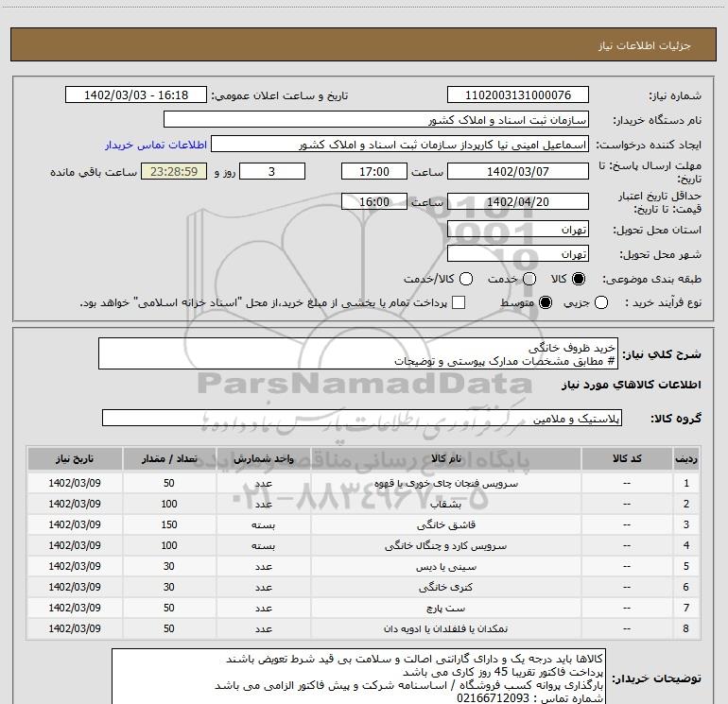Viewport: 728px width, 704px height.
Task: Select the سینی یا دیس item name
Action: click(x=445, y=567)
